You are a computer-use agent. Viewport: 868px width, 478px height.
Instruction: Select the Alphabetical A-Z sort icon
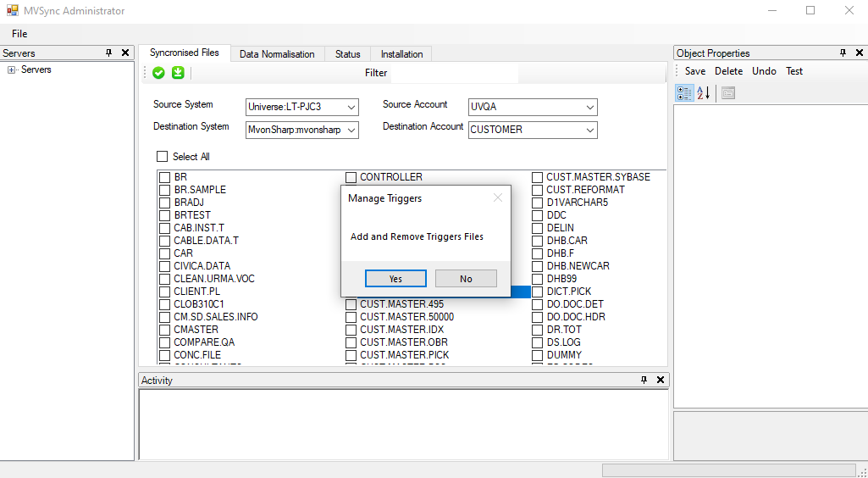(x=703, y=93)
